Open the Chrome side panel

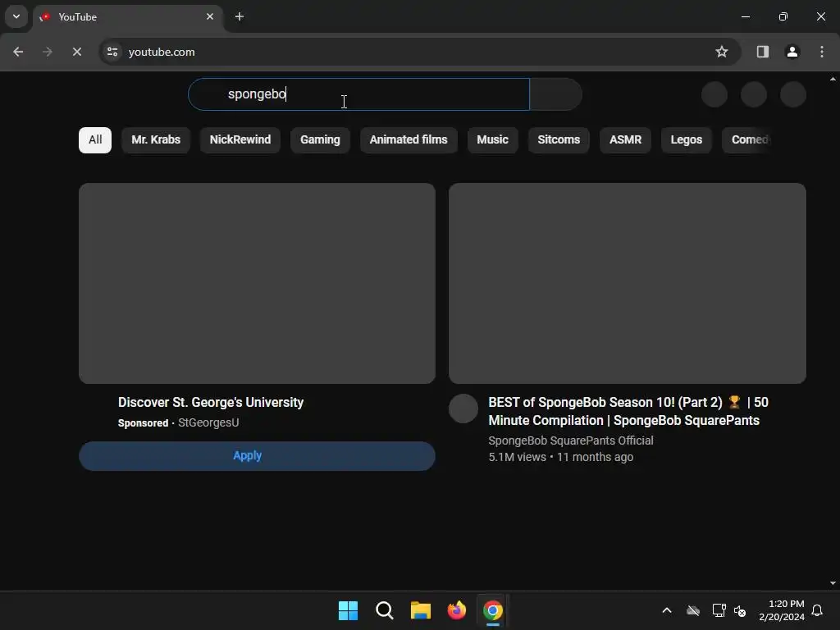point(762,52)
